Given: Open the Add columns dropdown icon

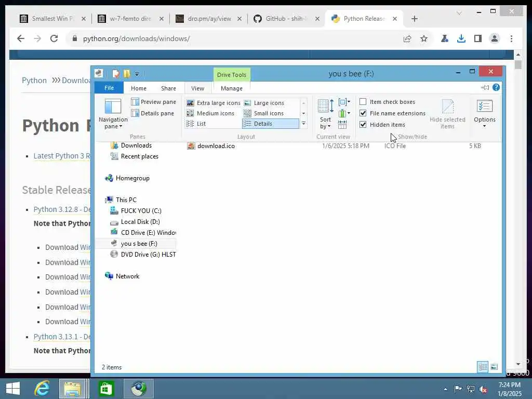Looking at the screenshot, I should point(344,113).
